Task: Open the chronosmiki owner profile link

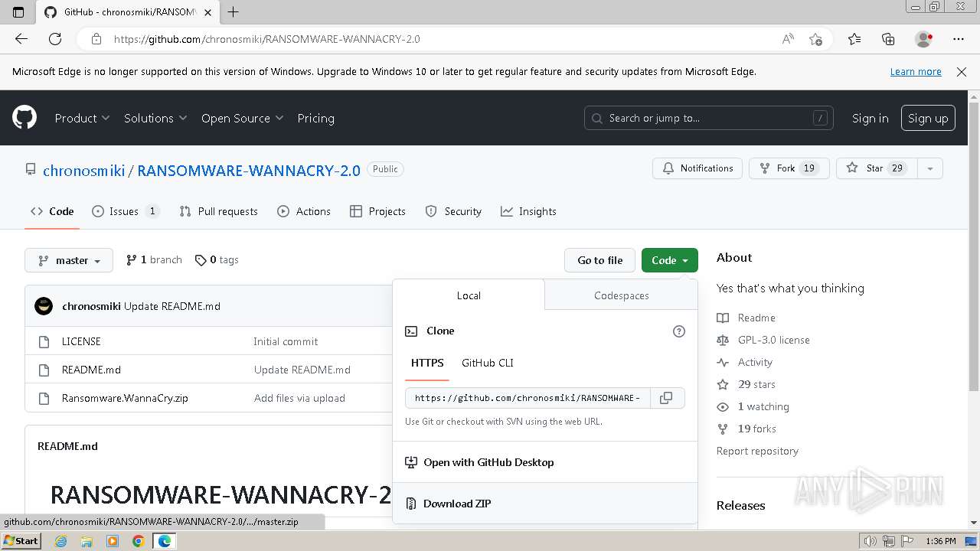Action: (83, 171)
